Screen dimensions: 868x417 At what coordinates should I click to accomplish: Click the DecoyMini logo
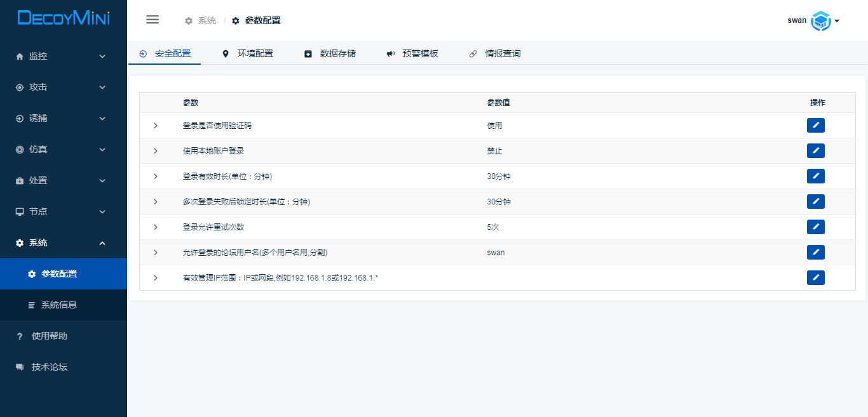(64, 18)
